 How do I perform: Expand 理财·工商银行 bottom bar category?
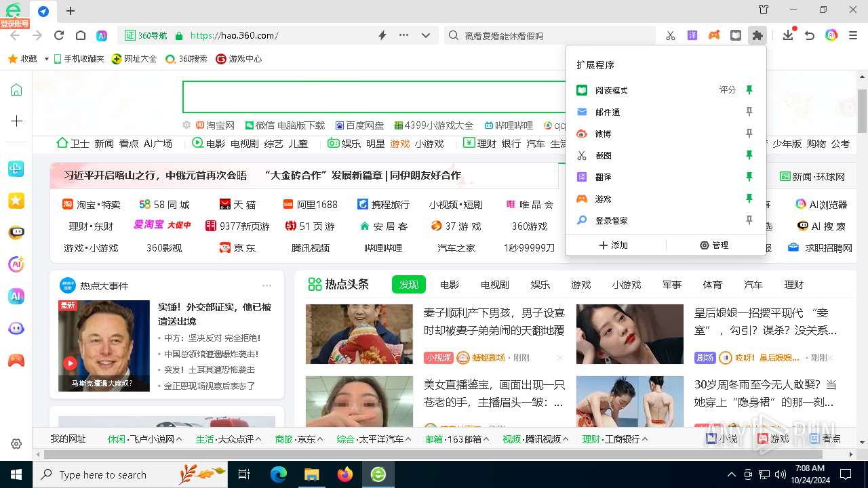tap(645, 439)
